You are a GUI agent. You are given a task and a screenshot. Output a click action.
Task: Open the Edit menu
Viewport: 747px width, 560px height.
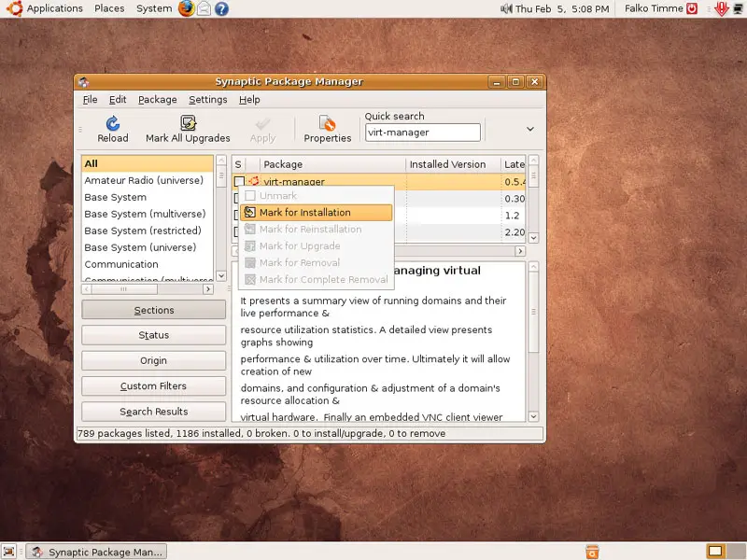point(118,100)
